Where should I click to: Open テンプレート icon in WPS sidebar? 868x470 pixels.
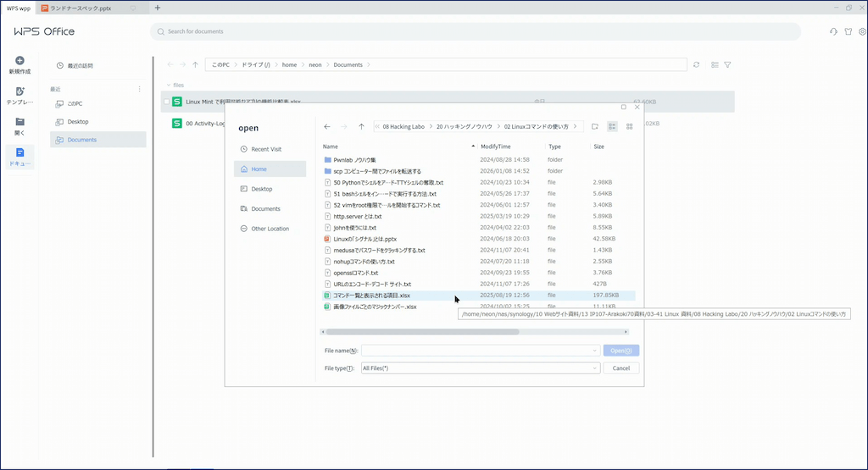(20, 91)
